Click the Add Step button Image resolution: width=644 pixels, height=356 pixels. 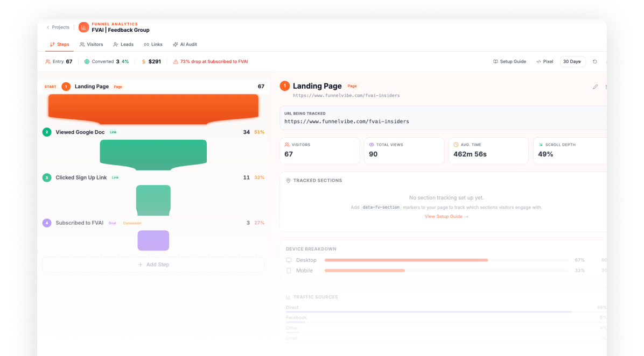click(x=153, y=265)
